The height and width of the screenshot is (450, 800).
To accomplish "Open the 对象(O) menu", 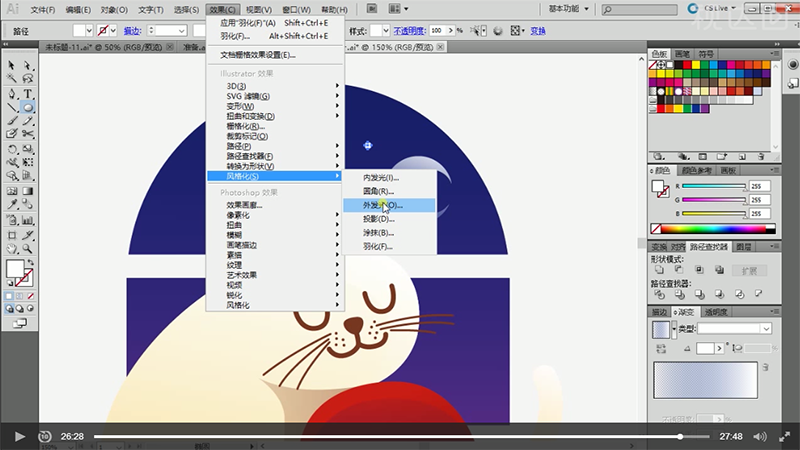I will [x=114, y=10].
